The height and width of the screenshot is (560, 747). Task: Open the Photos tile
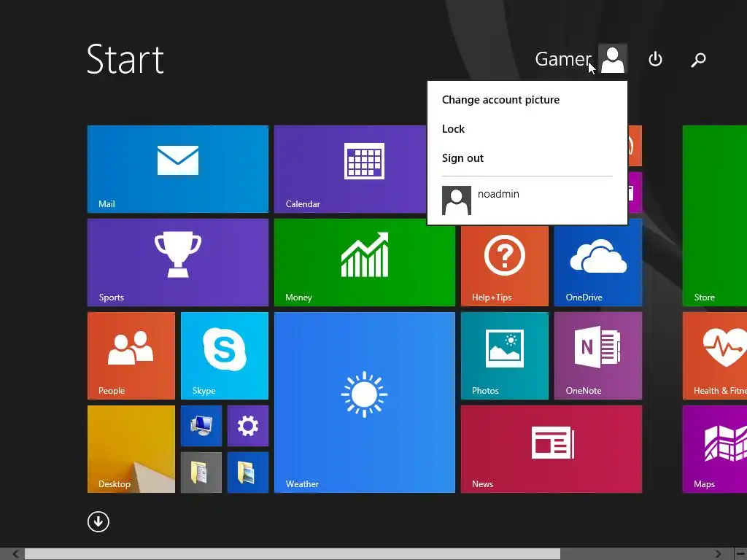click(x=505, y=356)
